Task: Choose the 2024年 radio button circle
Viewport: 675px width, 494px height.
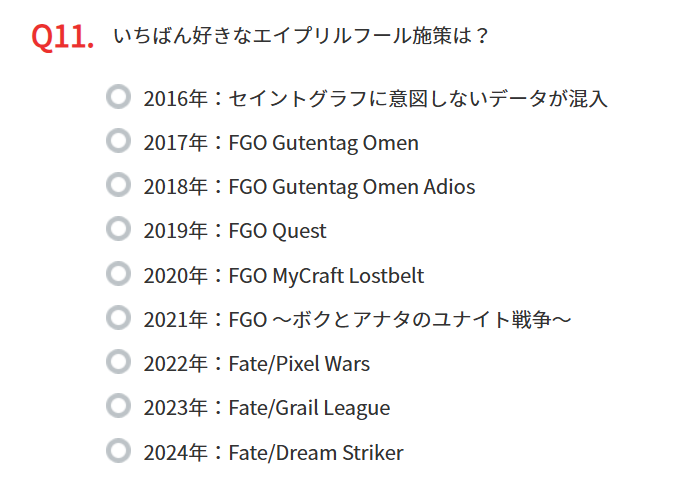Action: [118, 451]
